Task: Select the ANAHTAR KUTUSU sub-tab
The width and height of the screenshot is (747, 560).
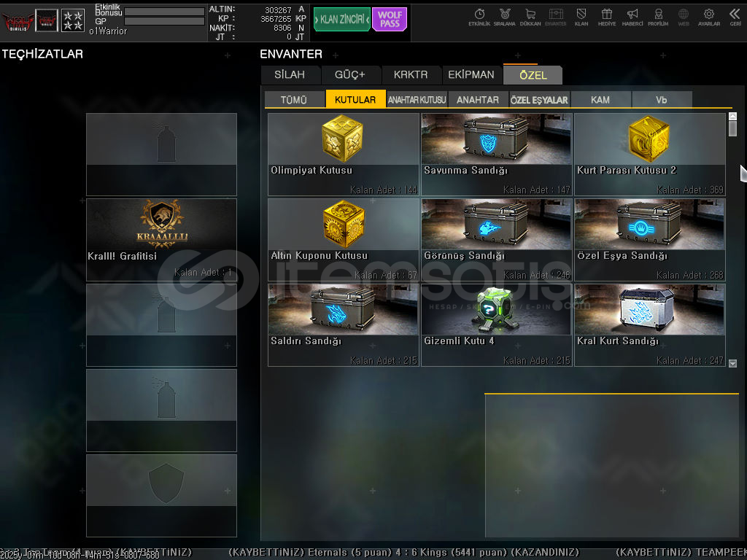Action: [417, 99]
